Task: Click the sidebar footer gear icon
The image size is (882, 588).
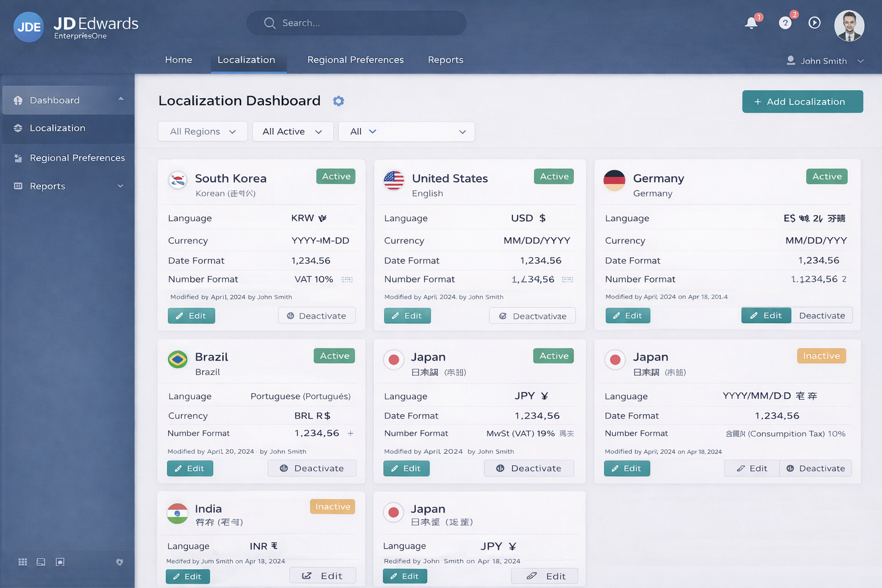Action: tap(119, 562)
